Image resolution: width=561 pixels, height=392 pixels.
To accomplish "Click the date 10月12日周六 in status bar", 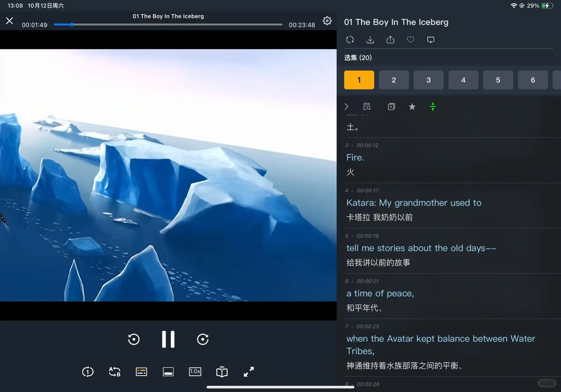I will tap(46, 5).
